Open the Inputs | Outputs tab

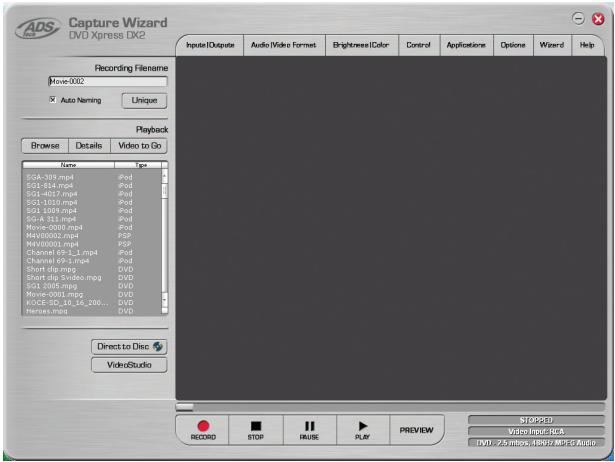pyautogui.click(x=210, y=45)
